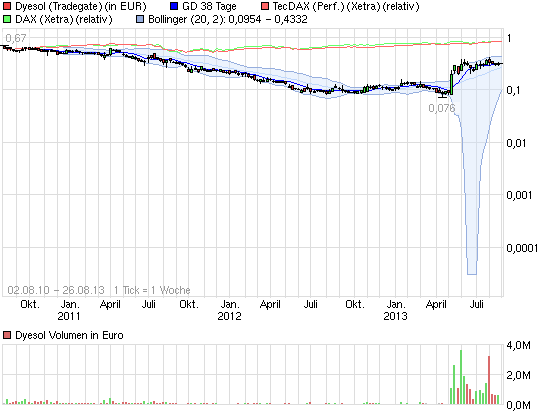Click the y-axis label '1'
The height and width of the screenshot is (413, 545).
(509, 38)
